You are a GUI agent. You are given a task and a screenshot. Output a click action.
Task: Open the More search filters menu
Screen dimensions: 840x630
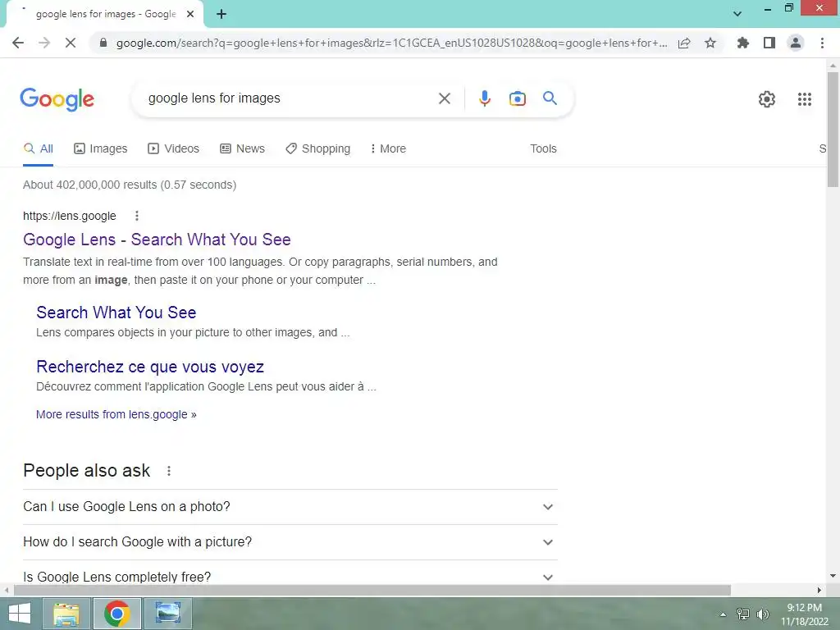[x=388, y=149]
